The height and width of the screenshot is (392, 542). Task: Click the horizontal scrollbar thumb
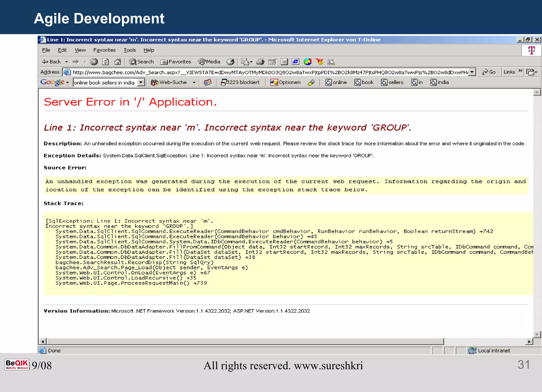click(x=245, y=341)
